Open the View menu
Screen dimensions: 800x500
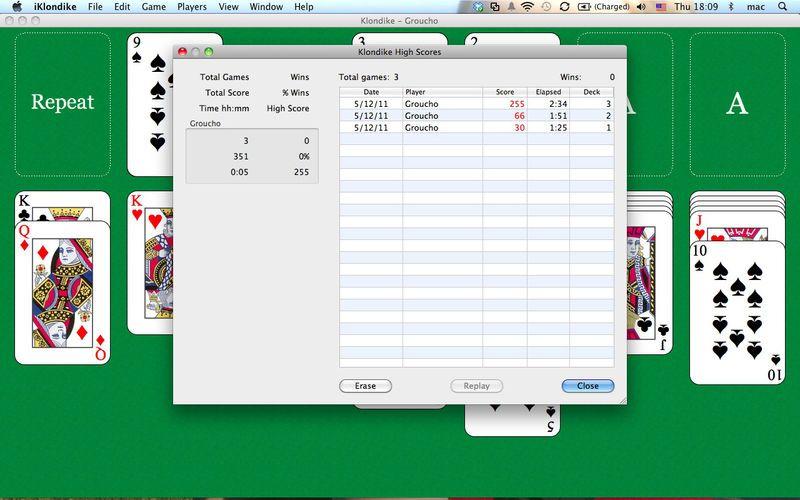tap(228, 7)
